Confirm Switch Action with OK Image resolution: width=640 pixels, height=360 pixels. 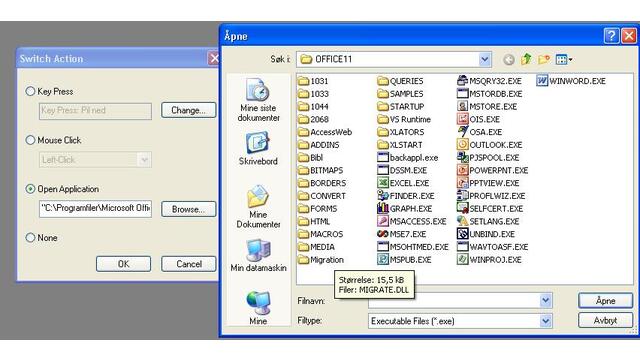[x=123, y=264]
